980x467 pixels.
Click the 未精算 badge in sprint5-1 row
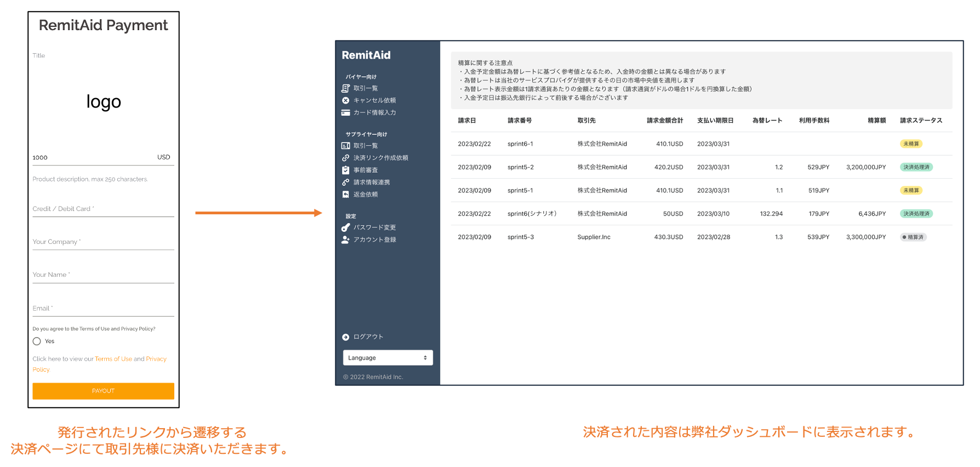click(911, 191)
